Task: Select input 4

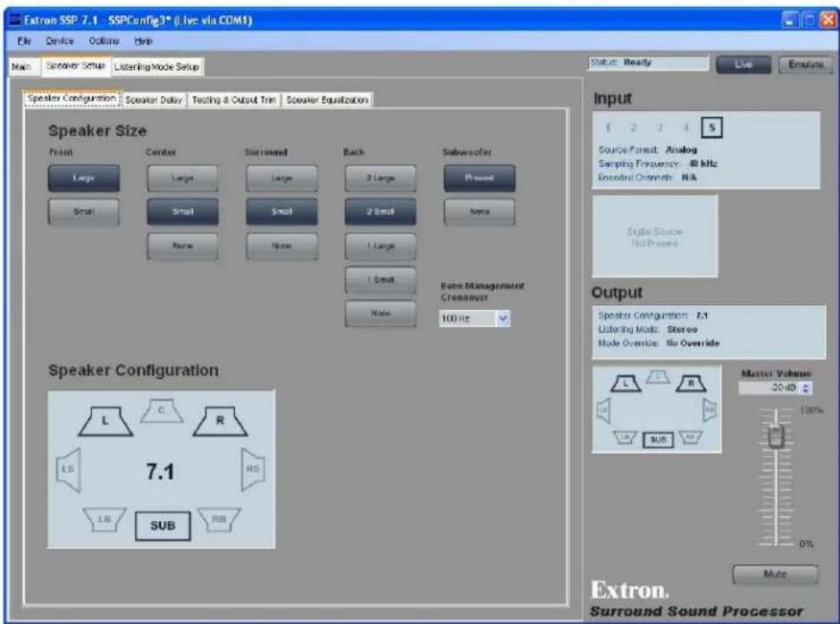Action: pyautogui.click(x=685, y=128)
